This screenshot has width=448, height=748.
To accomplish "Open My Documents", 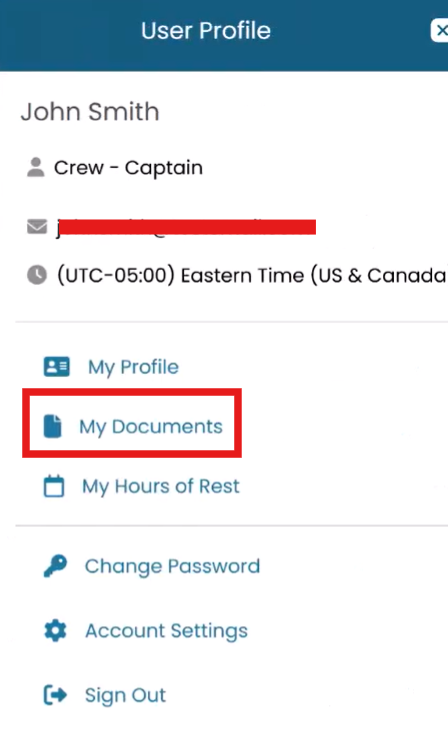I will coord(151,426).
